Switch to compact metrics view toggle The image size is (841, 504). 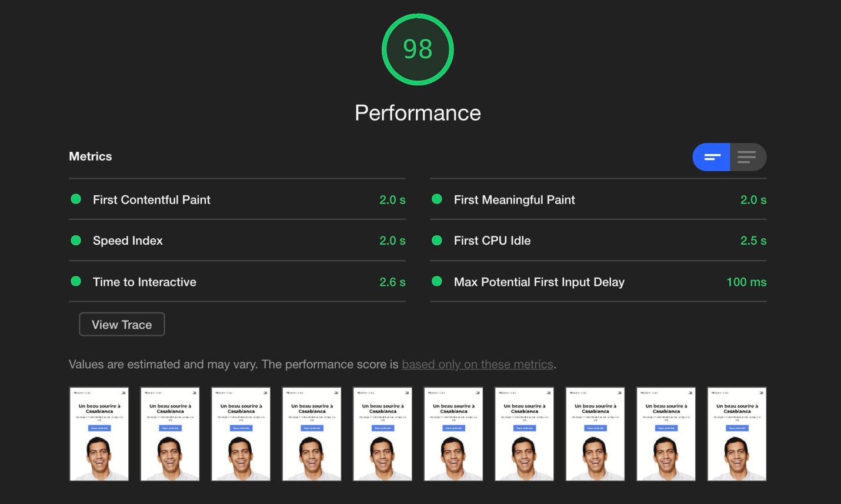point(711,157)
